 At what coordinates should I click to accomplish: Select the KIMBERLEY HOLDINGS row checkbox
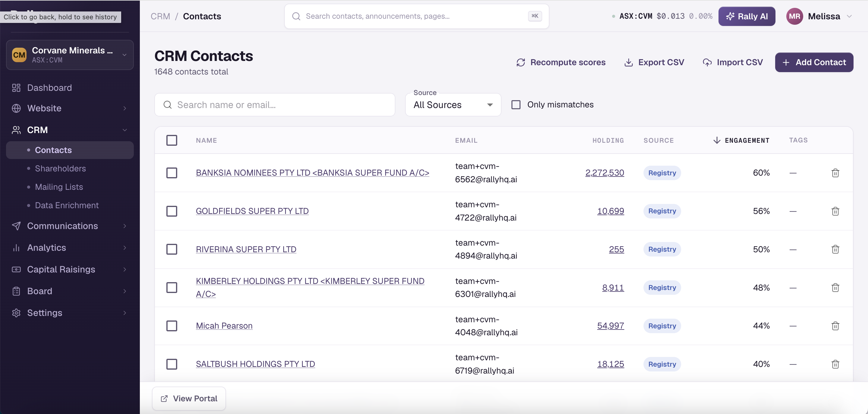tap(172, 288)
